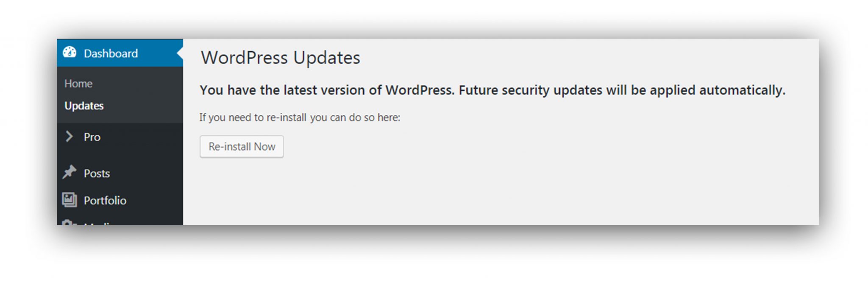Click the Dashboard gauge icon
Viewport: 868px width, 291px height.
pyautogui.click(x=70, y=53)
